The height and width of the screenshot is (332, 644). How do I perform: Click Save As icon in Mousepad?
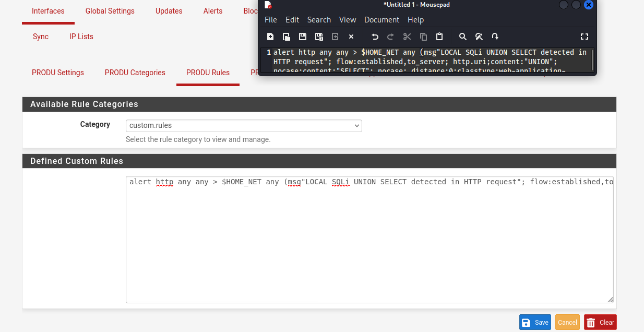[x=319, y=37]
